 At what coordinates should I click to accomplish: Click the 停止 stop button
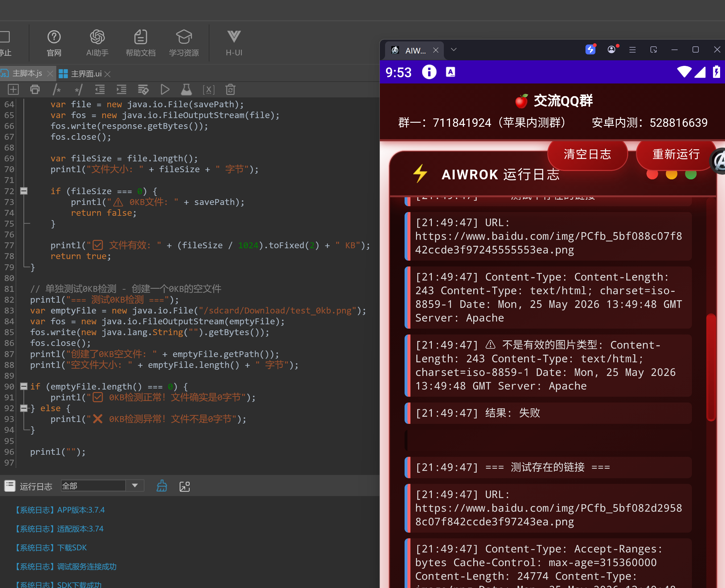pos(5,43)
